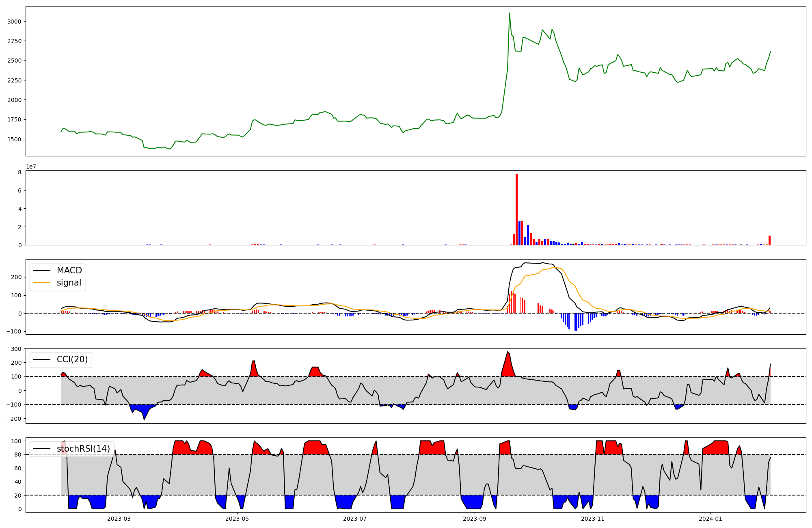
Task: Click the MACD legend label
Action: point(69,270)
